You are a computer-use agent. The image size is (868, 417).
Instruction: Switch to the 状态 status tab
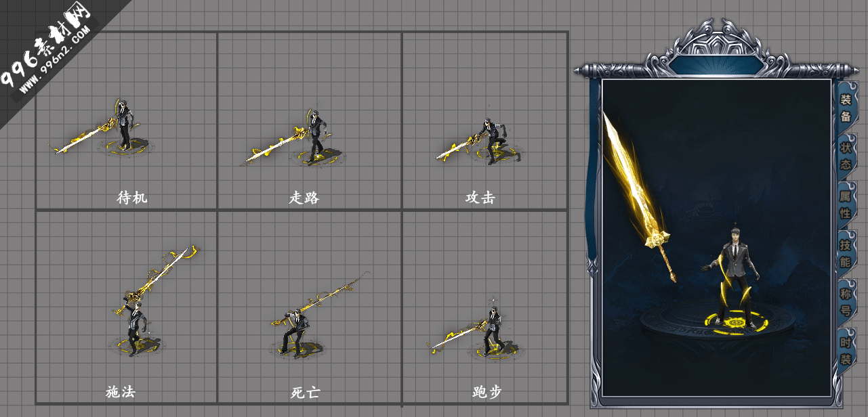(846, 156)
